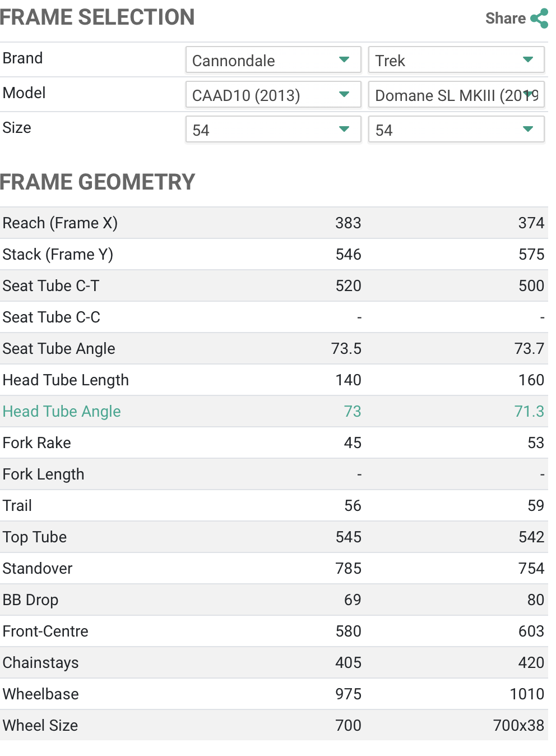Click the fork rake value 53

click(x=536, y=443)
